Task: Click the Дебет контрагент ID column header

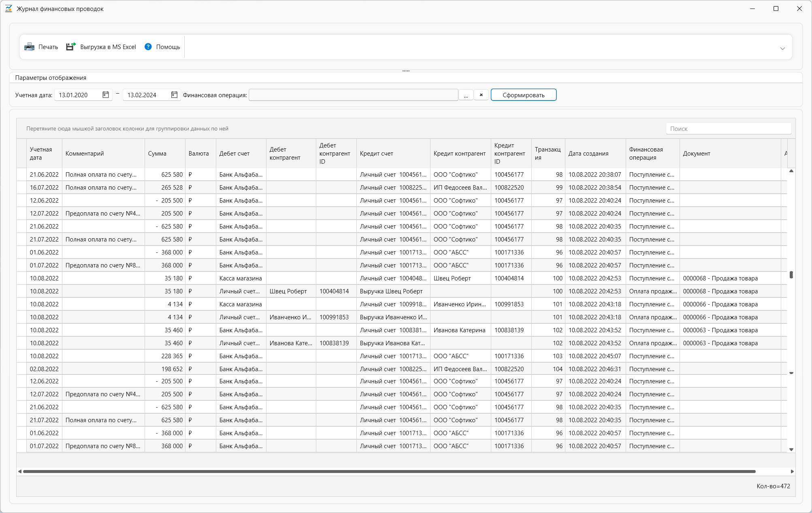Action: click(x=336, y=154)
